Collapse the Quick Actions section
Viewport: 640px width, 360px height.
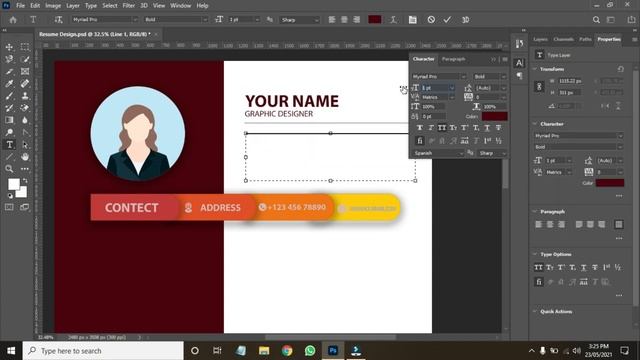pos(535,311)
